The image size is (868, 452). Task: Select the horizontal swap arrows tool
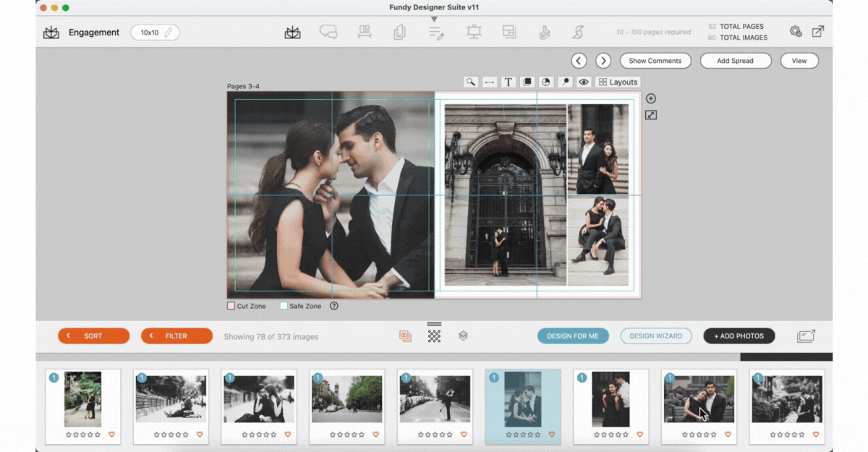490,82
